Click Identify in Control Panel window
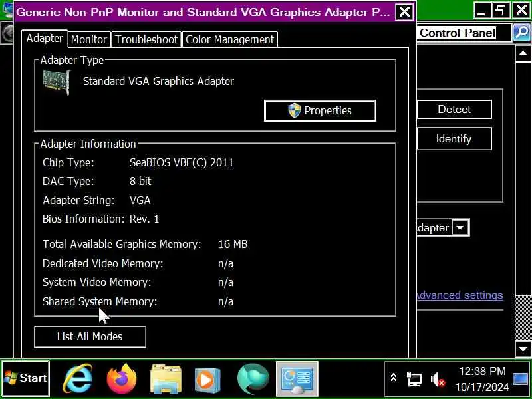Screen dimensions: 532x399 454,138
